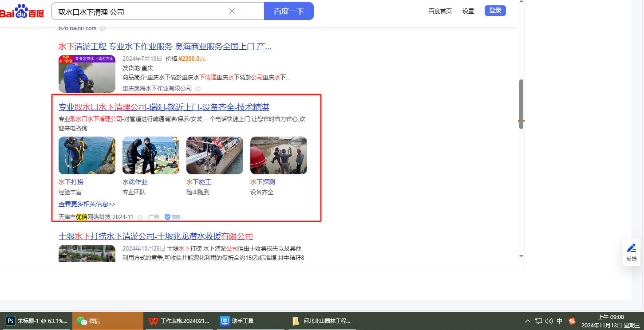Click the 经验丰富 caption
Image resolution: width=644 pixels, height=330 pixels.
[x=70, y=192]
